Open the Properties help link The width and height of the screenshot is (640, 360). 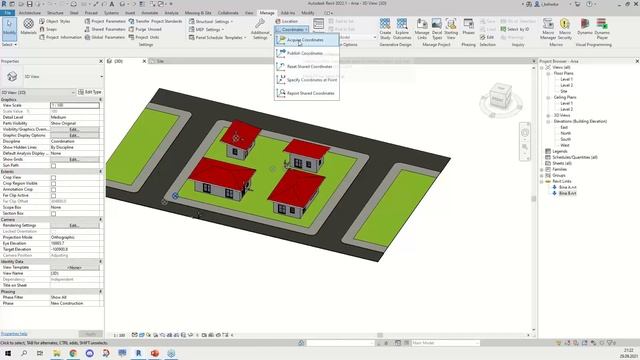pyautogui.click(x=14, y=334)
